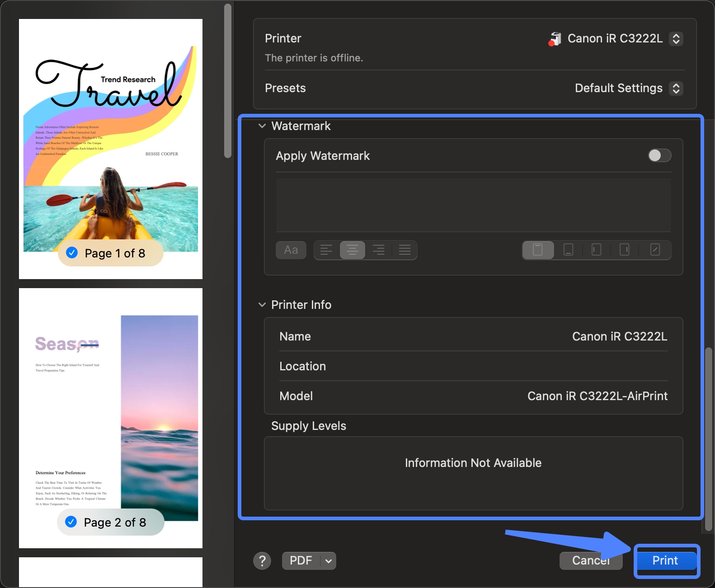The height and width of the screenshot is (588, 715).
Task: Toggle Apply Watermark switch
Action: tap(659, 155)
